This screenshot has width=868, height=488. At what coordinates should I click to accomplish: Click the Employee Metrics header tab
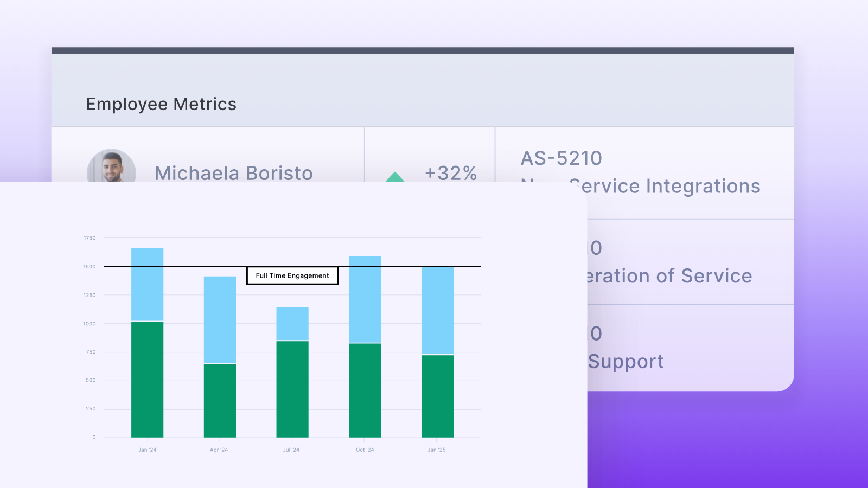pyautogui.click(x=161, y=104)
